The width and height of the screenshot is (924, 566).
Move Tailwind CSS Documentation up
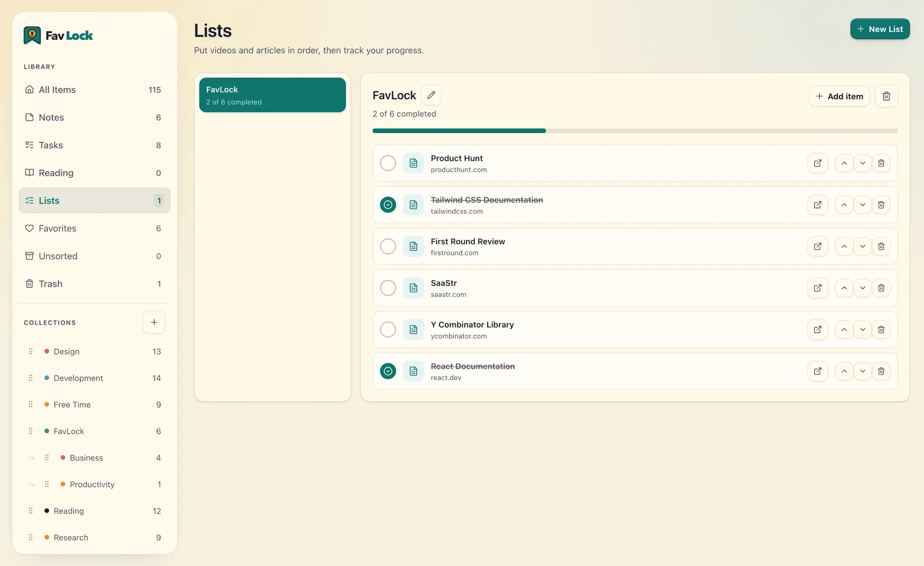[844, 205]
